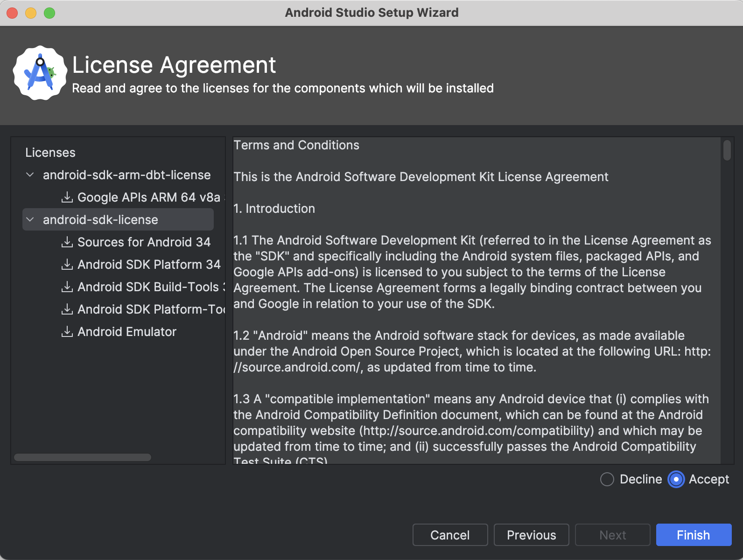The image size is (743, 560).
Task: Click the red close window button
Action: click(x=12, y=13)
